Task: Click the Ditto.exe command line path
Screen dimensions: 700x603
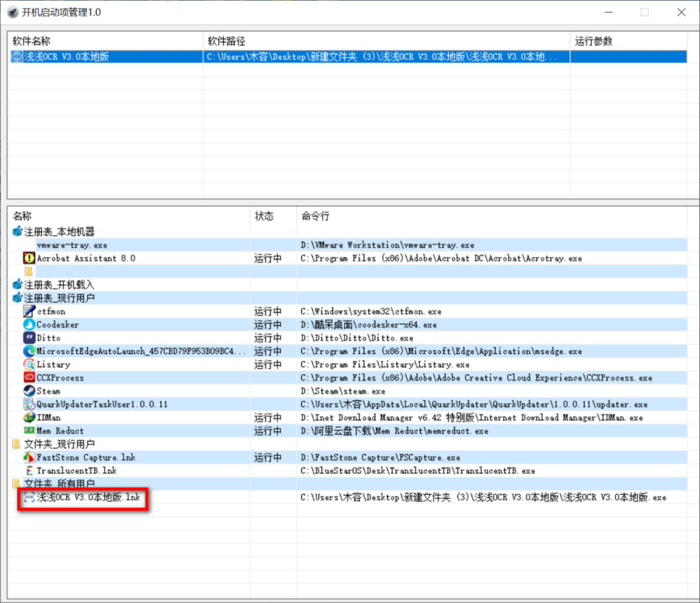Action: pos(356,338)
